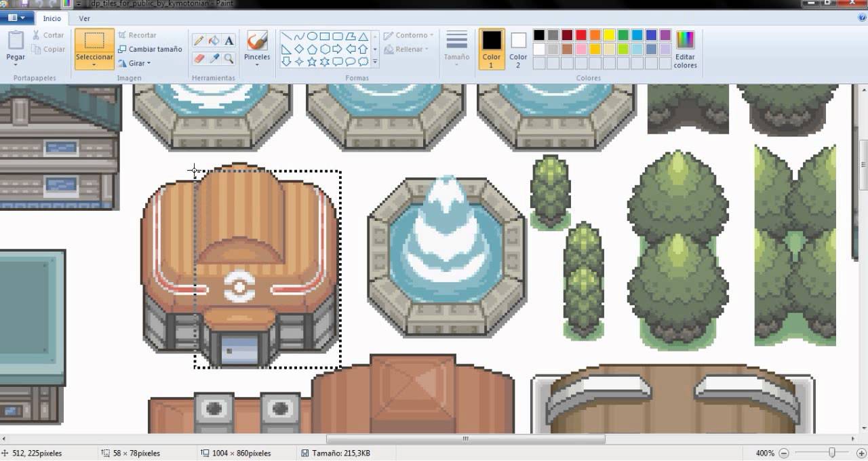
Task: Click the '1004 × 860píxeles' status text
Action: pyautogui.click(x=241, y=453)
